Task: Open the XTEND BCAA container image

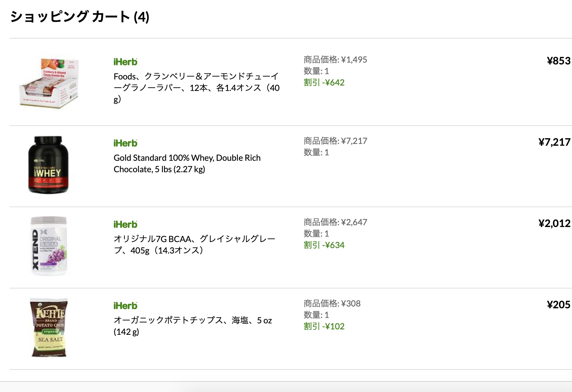Action: click(x=49, y=246)
